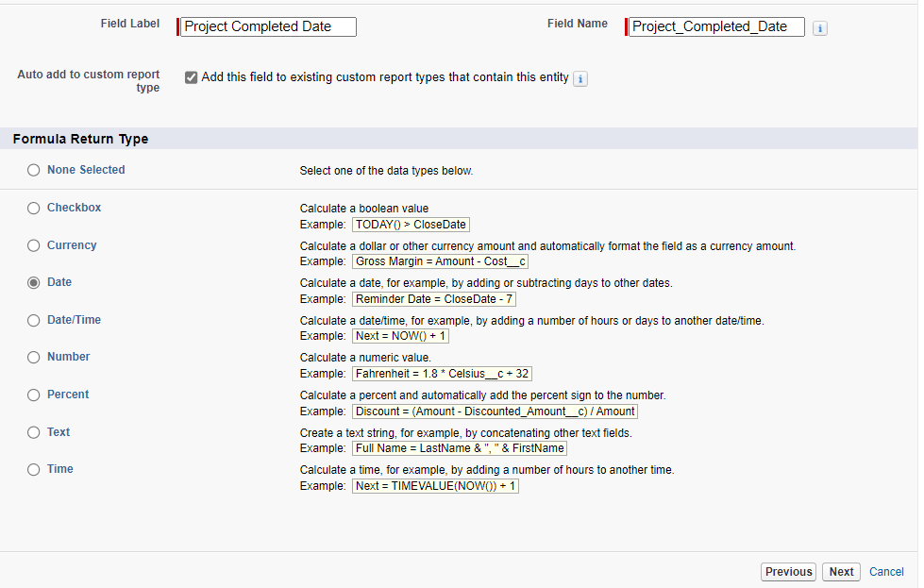Select the Currency return type

click(34, 245)
